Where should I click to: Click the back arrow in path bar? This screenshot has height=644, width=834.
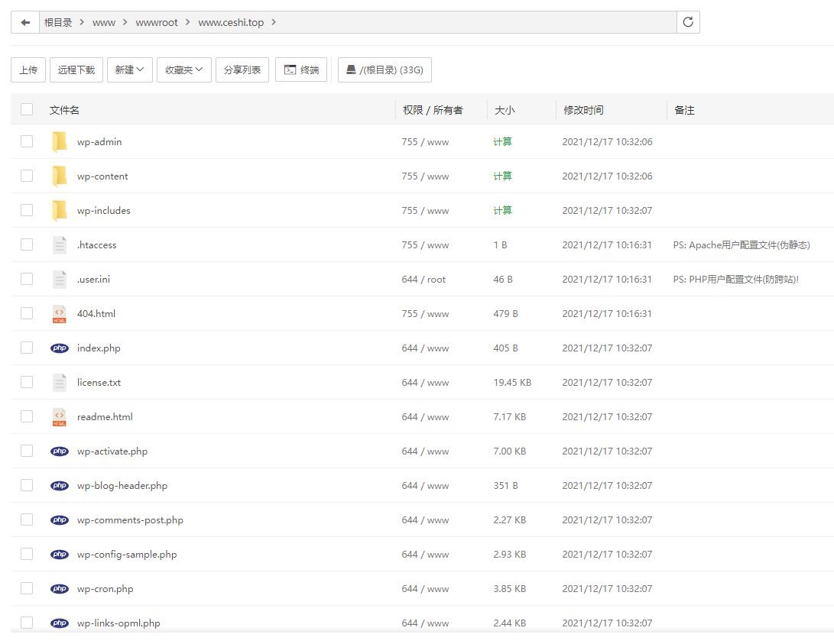click(25, 22)
